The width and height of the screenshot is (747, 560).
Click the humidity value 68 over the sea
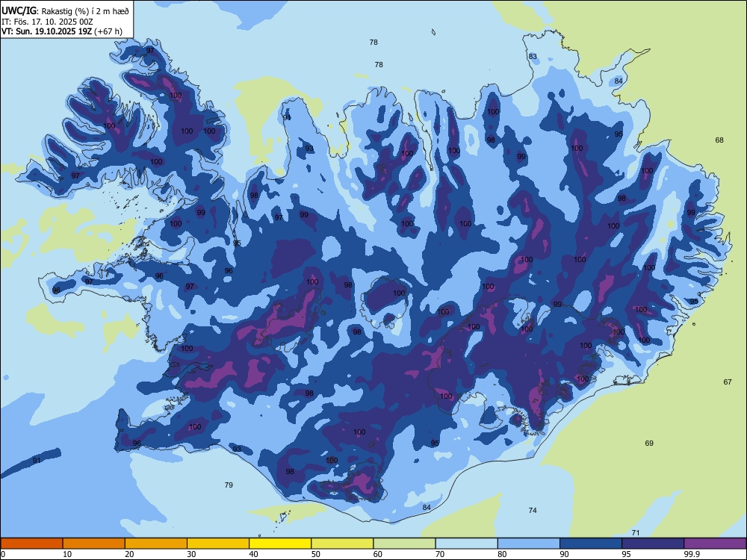point(719,140)
